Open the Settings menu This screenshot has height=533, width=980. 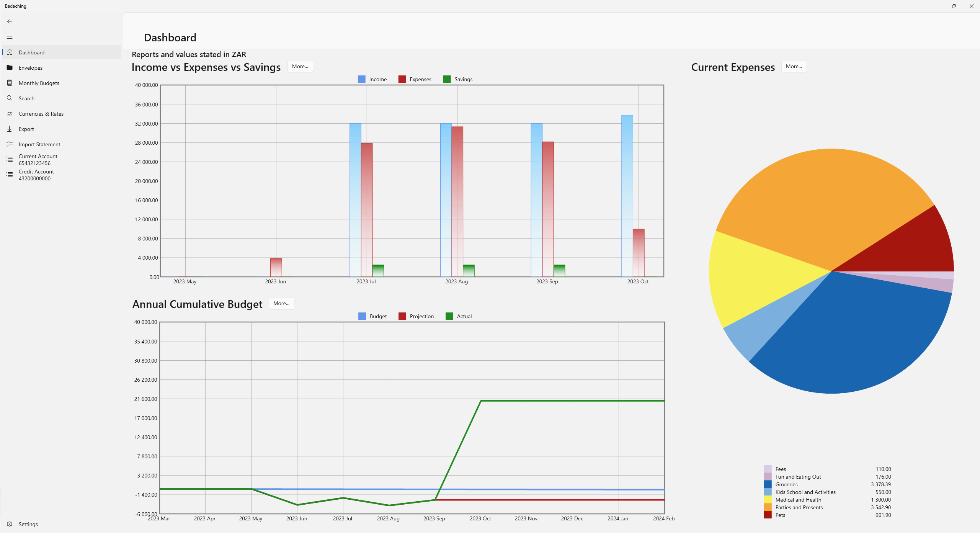pyautogui.click(x=27, y=524)
